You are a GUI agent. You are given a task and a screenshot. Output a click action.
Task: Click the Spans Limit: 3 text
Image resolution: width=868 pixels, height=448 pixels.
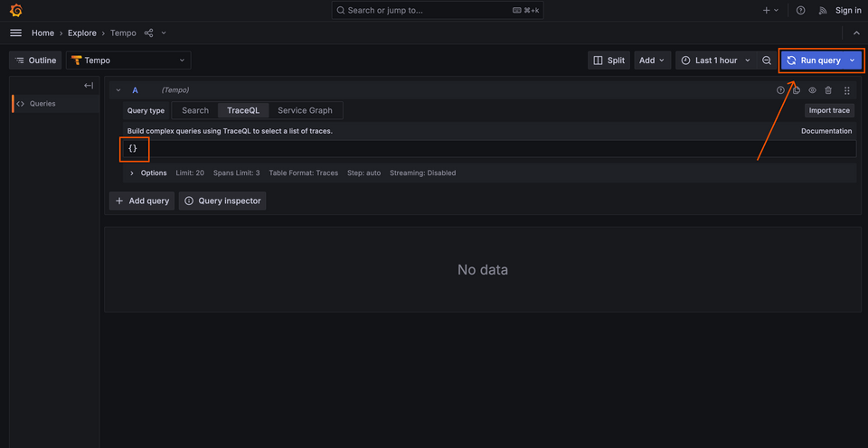point(236,173)
